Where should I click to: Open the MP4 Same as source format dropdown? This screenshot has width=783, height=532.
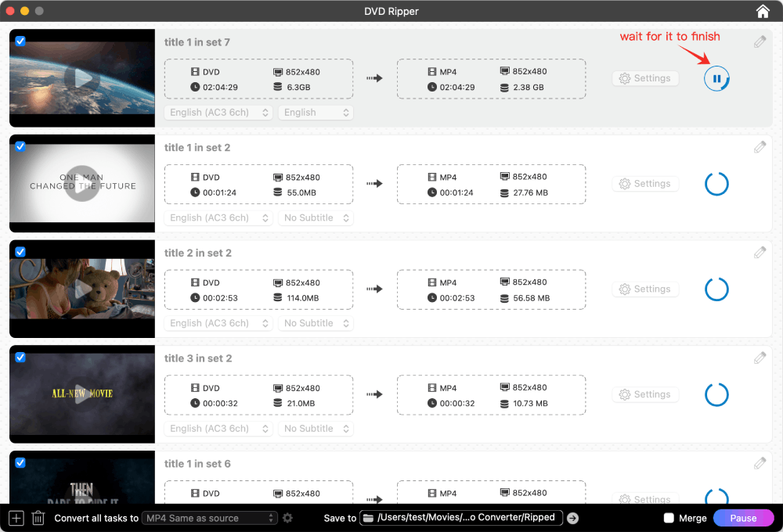[211, 518]
